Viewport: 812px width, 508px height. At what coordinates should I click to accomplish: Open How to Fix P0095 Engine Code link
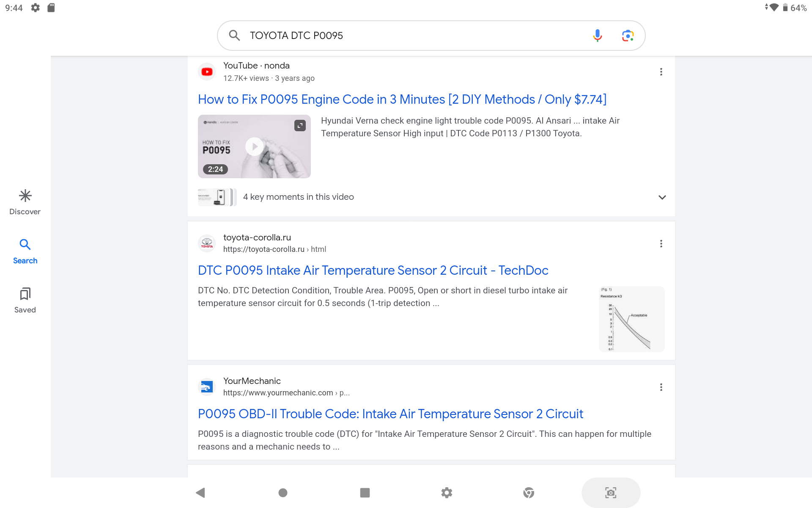402,99
